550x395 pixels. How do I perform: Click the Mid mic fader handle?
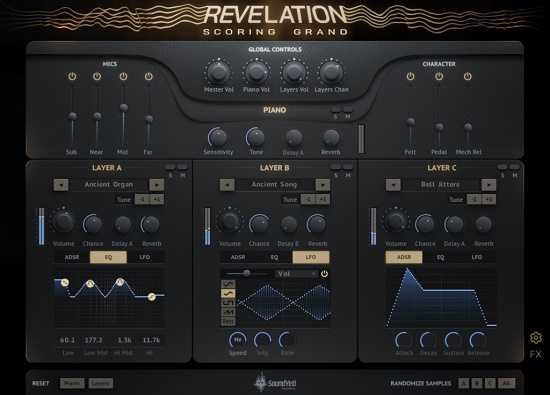tap(123, 107)
